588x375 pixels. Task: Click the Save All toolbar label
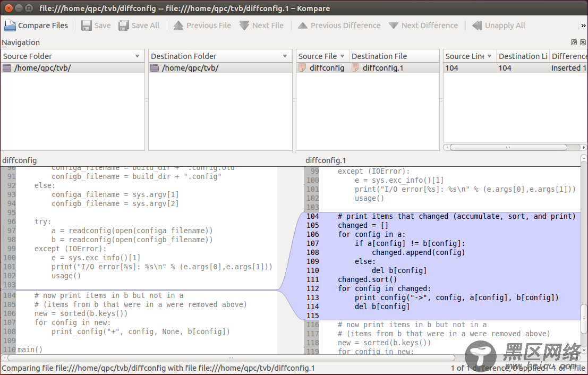146,25
